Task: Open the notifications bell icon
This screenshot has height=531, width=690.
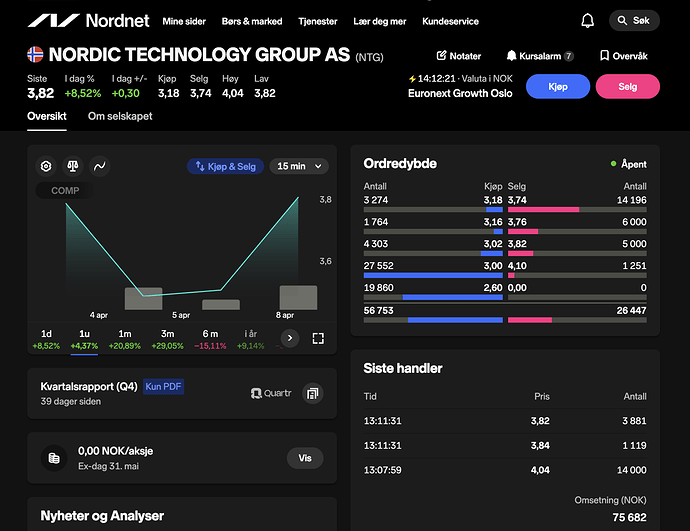Action: 587,21
